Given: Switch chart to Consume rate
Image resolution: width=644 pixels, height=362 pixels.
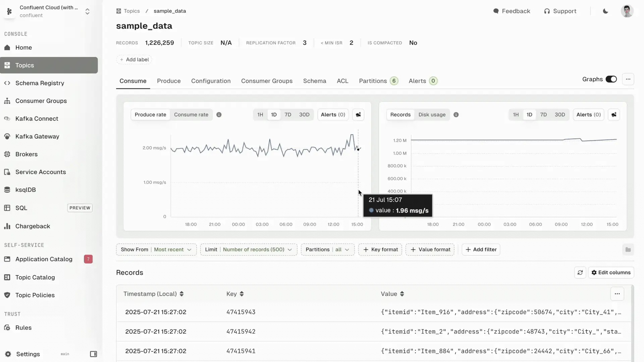Looking at the screenshot, I should click(191, 115).
